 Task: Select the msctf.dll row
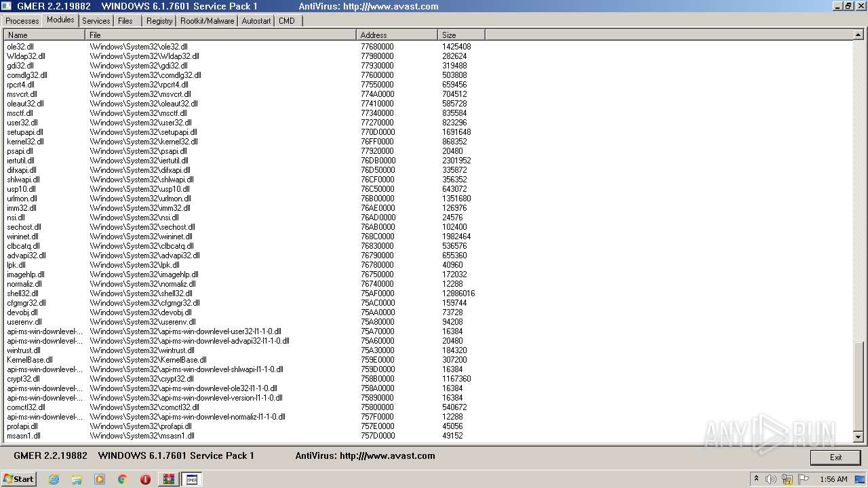pos(427,113)
